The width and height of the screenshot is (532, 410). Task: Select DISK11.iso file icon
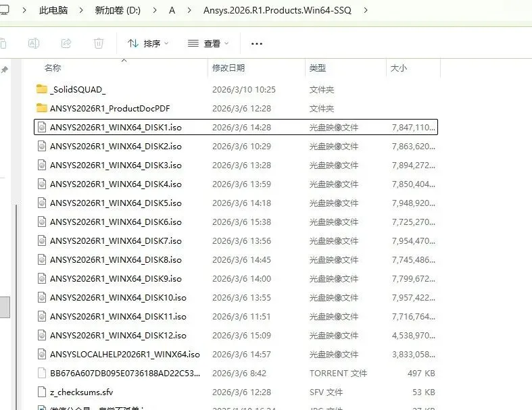click(x=42, y=316)
